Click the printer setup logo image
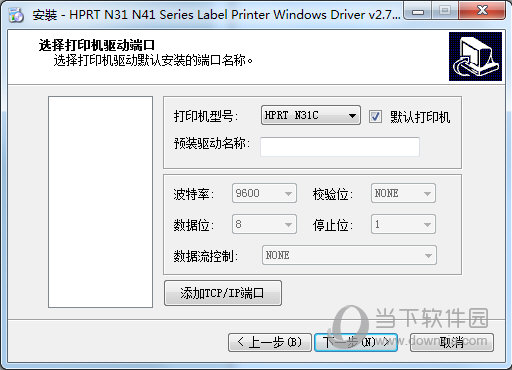The image size is (512, 370). pos(475,56)
